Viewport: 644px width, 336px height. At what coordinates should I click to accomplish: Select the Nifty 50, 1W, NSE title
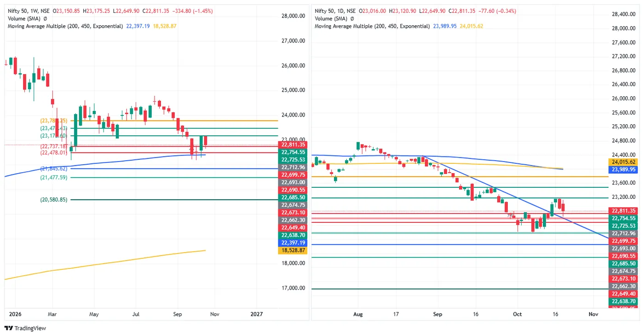coord(29,11)
